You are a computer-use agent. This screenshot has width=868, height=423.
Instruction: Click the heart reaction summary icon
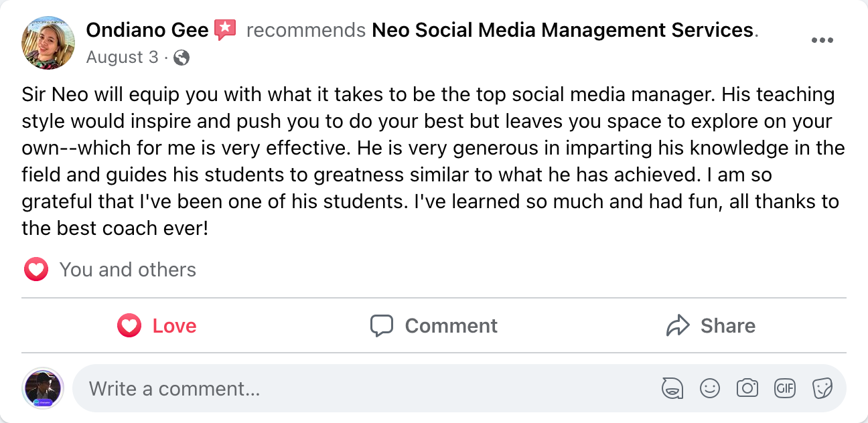[36, 270]
